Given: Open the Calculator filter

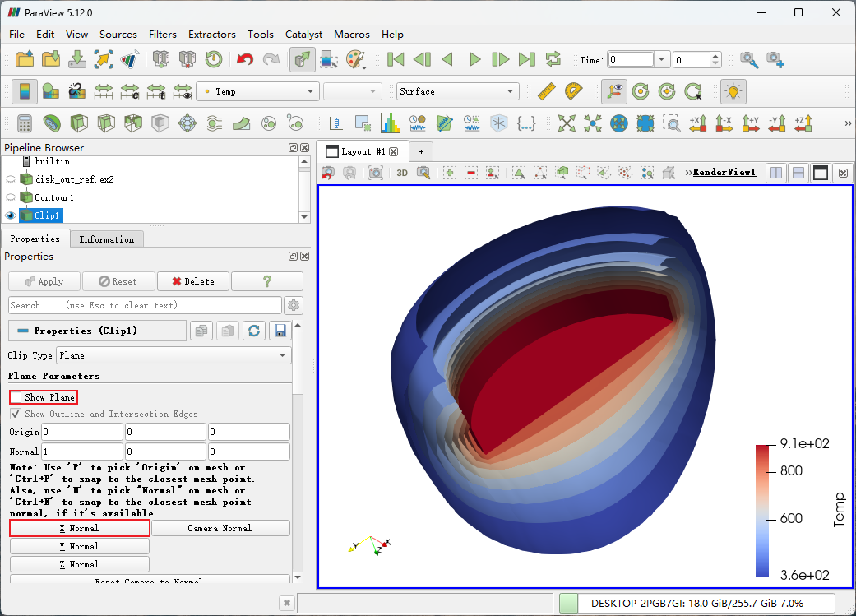Looking at the screenshot, I should [x=24, y=123].
